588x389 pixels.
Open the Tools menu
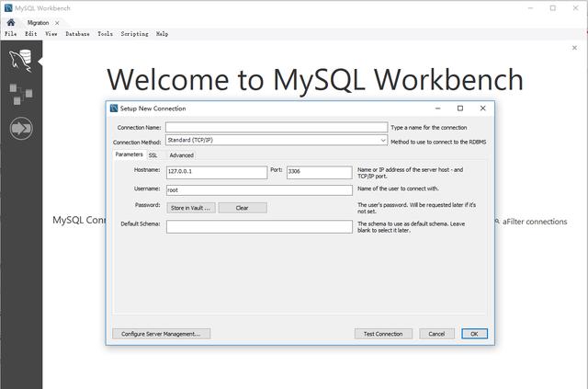[106, 34]
